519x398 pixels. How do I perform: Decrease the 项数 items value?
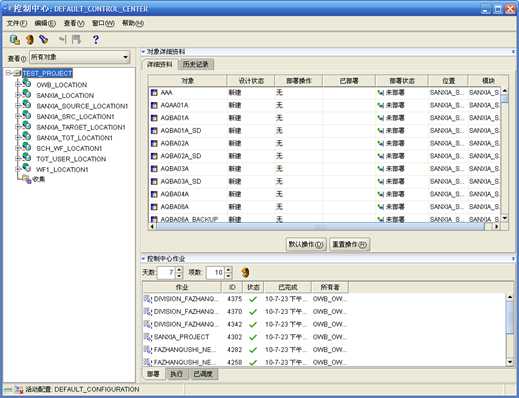(x=228, y=276)
